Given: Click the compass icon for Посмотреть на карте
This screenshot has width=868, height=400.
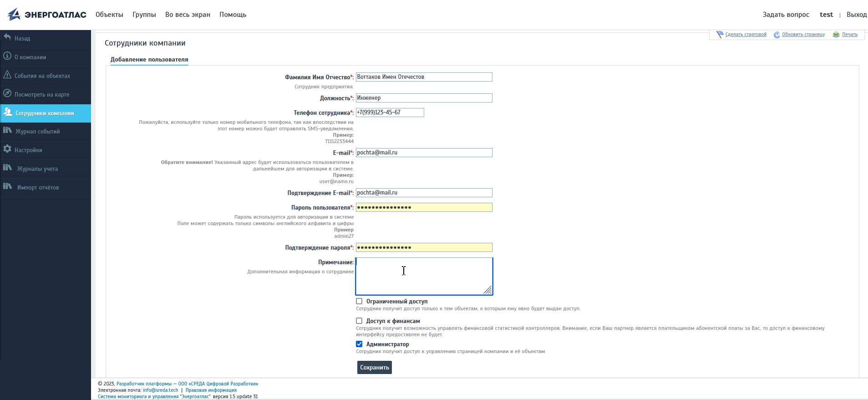Looking at the screenshot, I should click(x=7, y=93).
